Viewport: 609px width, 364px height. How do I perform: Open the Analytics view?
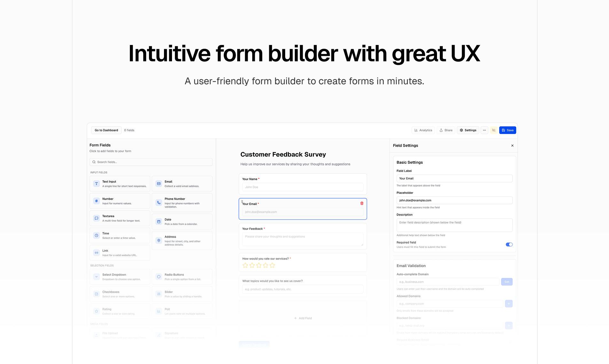click(x=423, y=130)
